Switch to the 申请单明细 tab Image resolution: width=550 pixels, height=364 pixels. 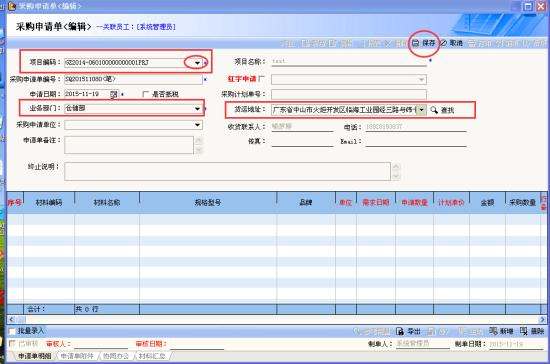(34, 356)
